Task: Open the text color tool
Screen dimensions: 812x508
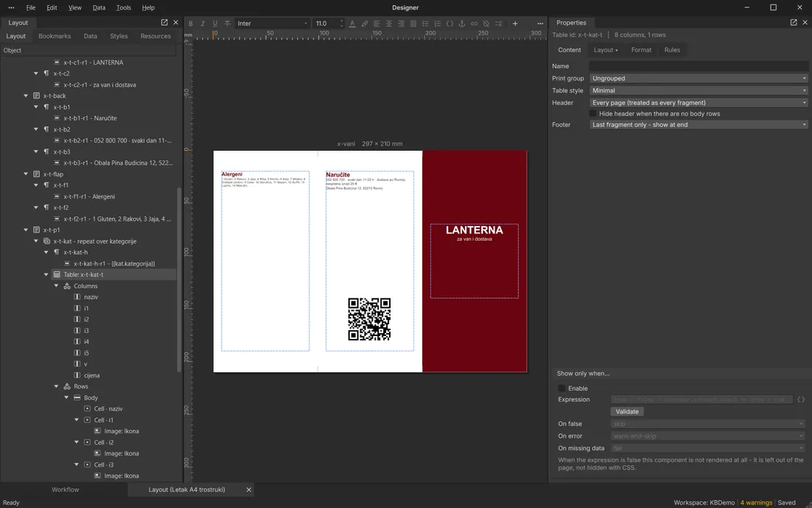Action: (352, 24)
